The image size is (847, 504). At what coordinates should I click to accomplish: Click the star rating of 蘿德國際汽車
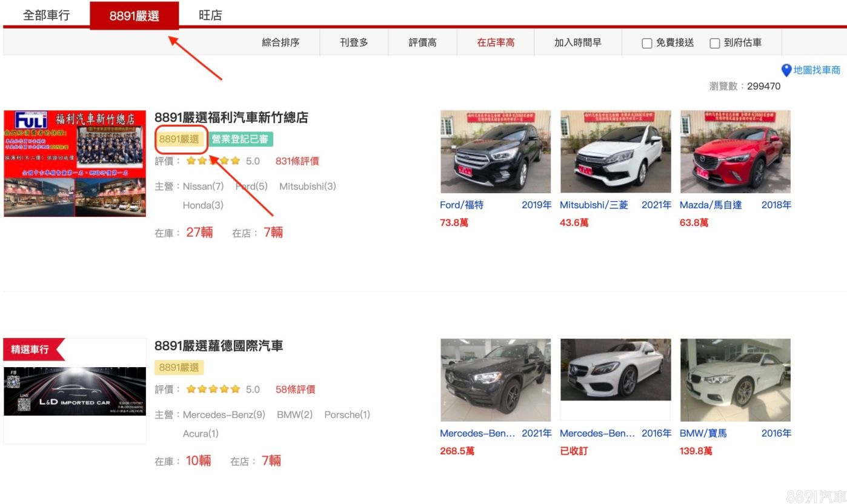[213, 390]
